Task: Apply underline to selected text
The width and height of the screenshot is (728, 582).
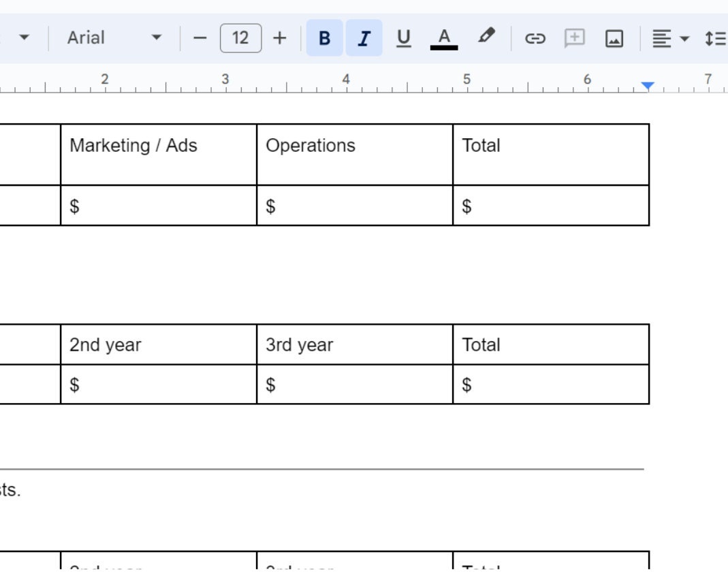Action: (x=404, y=38)
